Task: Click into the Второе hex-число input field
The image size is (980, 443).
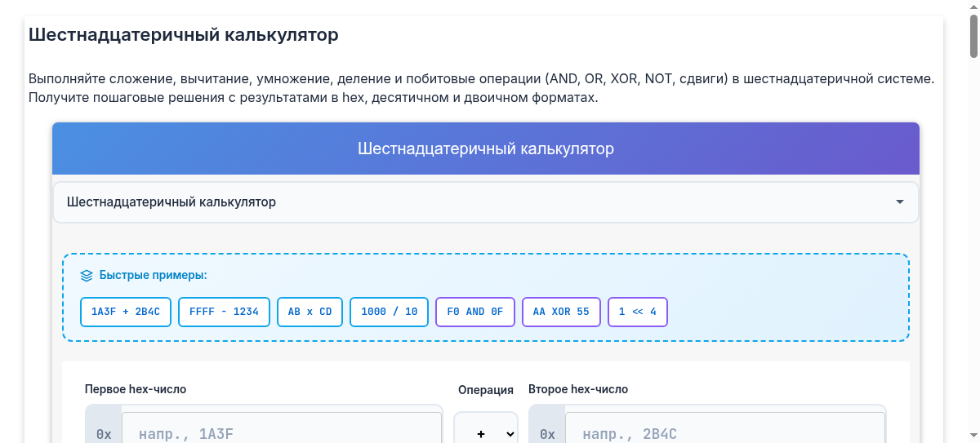Action: click(x=724, y=432)
